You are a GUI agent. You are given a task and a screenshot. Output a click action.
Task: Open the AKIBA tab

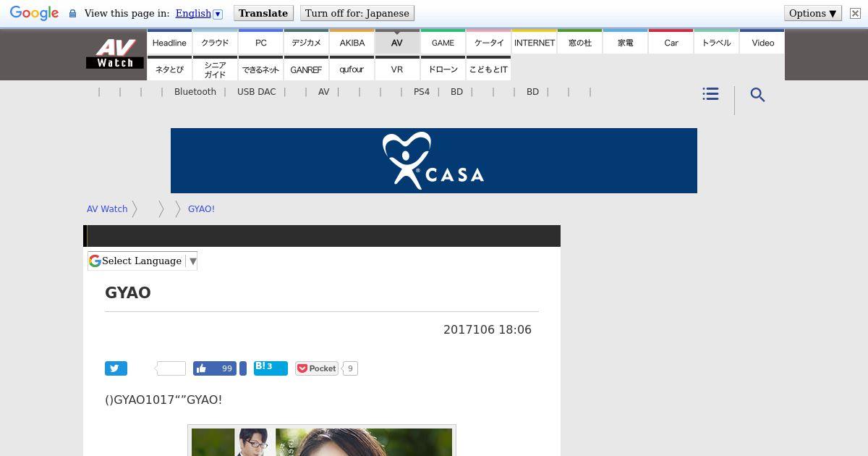(x=352, y=43)
